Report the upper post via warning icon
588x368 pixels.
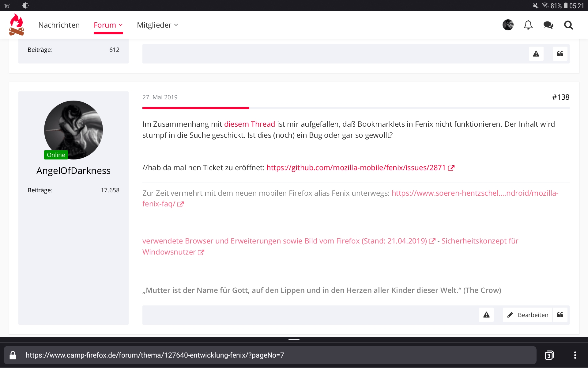click(x=536, y=54)
